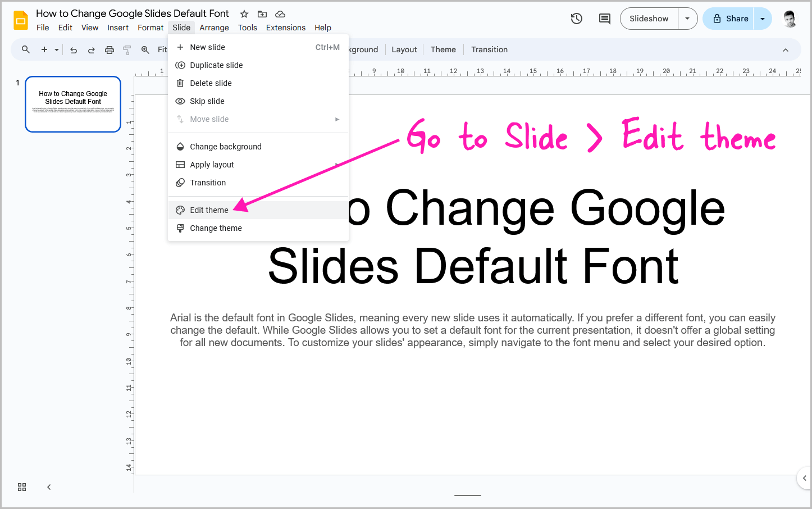Image resolution: width=812 pixels, height=509 pixels.
Task: Star the presentation
Action: (x=244, y=14)
